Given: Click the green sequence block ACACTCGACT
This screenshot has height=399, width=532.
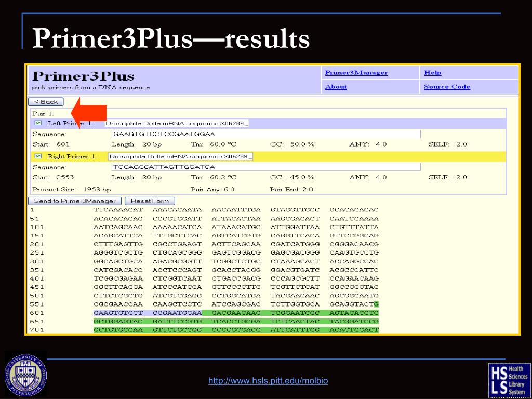Looking at the screenshot, I should (354, 330).
